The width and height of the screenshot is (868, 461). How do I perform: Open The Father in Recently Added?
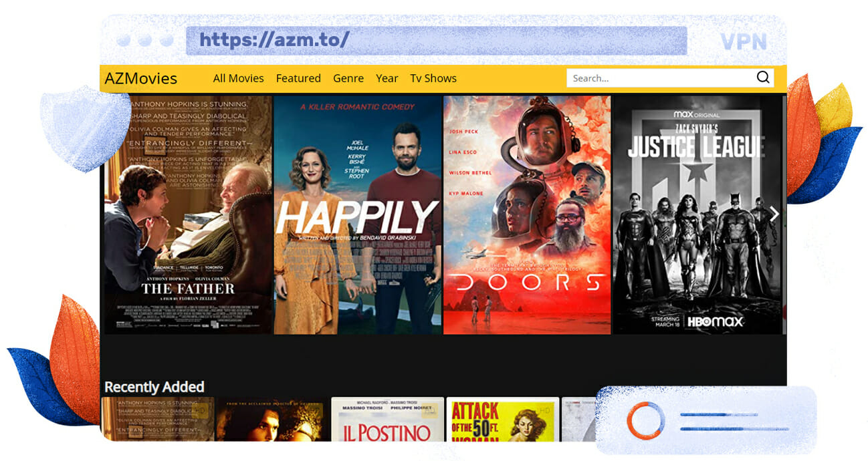click(158, 420)
